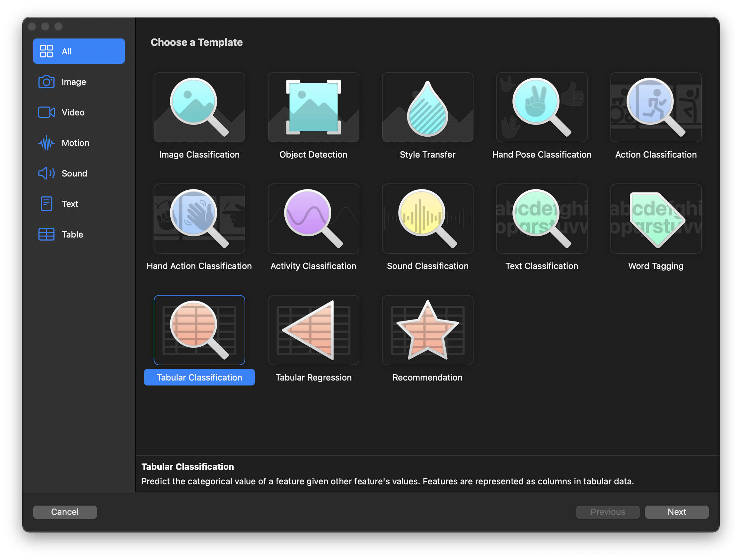742x560 pixels.
Task: Click the Tabular Classification label
Action: [x=199, y=377]
